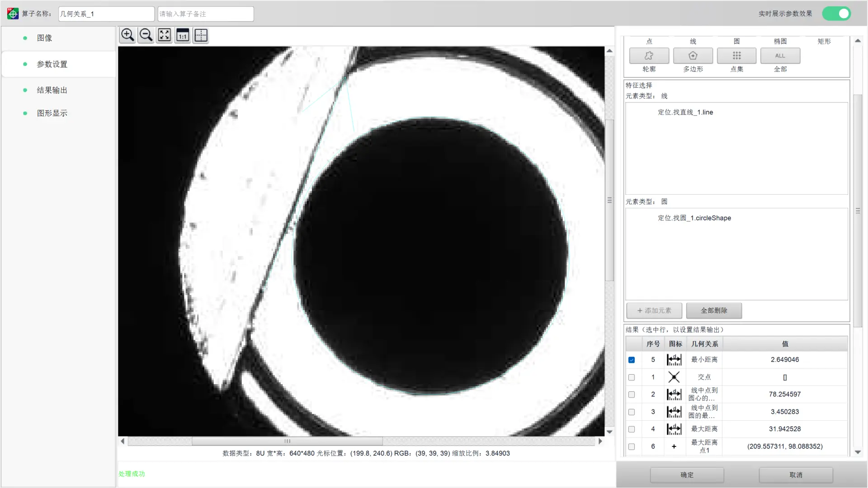Click the value 3.450283
The image size is (868, 488).
(x=785, y=412)
